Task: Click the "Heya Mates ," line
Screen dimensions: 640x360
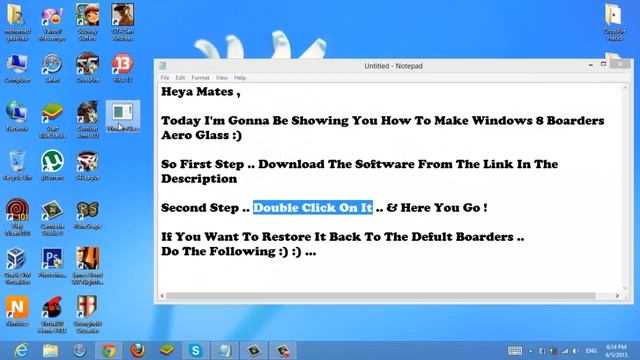Action: tap(200, 91)
